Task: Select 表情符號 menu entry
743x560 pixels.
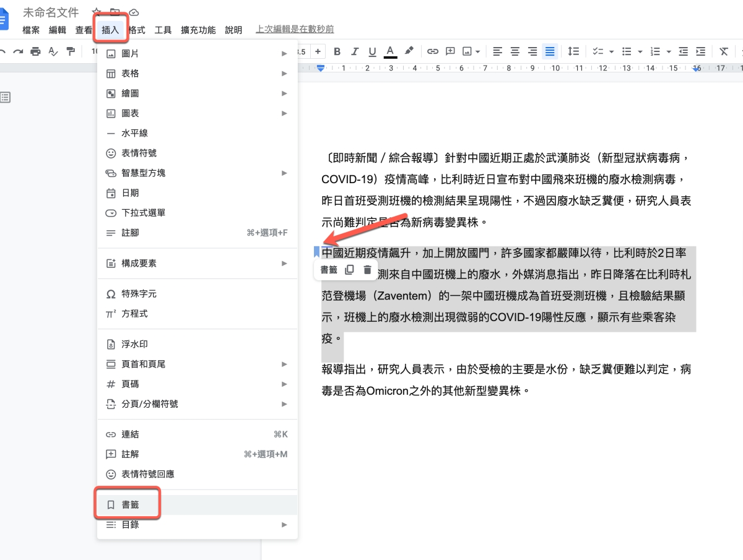Action: pos(198,153)
